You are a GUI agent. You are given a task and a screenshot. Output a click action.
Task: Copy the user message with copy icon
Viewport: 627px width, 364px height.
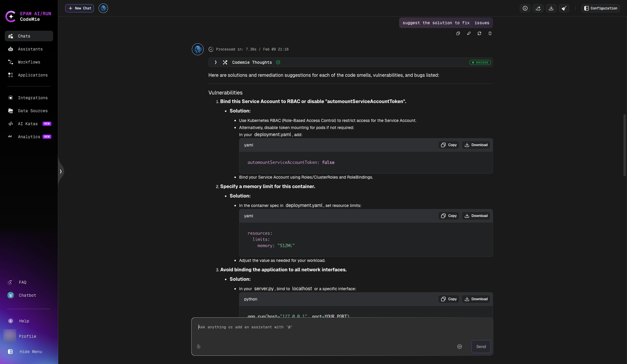click(x=458, y=33)
